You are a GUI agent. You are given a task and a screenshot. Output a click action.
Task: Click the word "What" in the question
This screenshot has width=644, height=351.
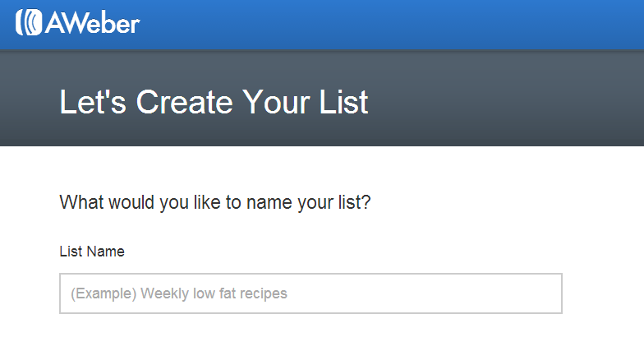click(80, 202)
